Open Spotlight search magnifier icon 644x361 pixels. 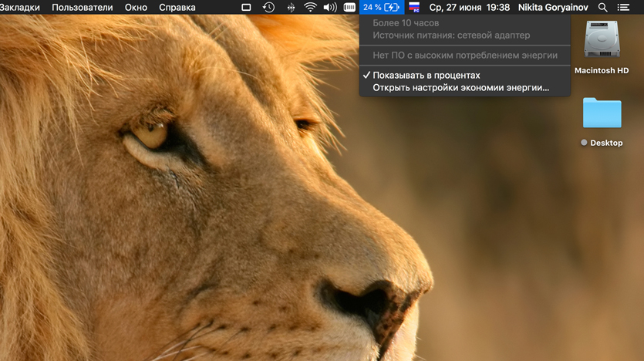click(x=603, y=7)
